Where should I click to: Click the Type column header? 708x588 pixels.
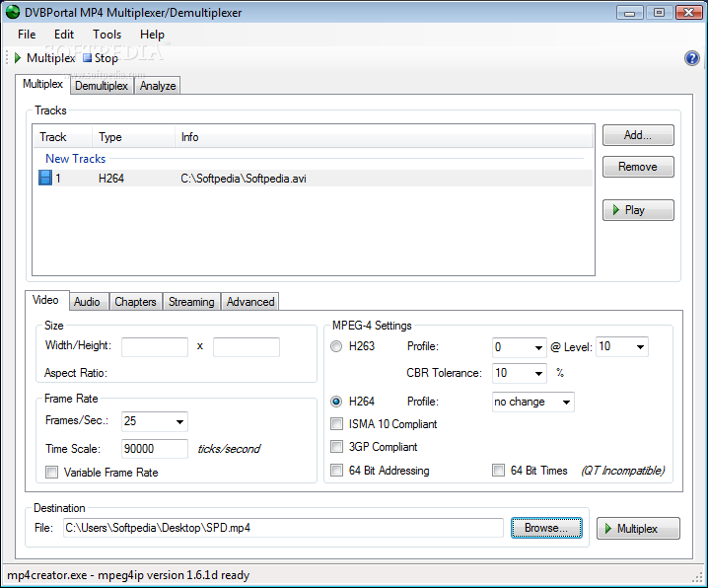click(x=134, y=137)
